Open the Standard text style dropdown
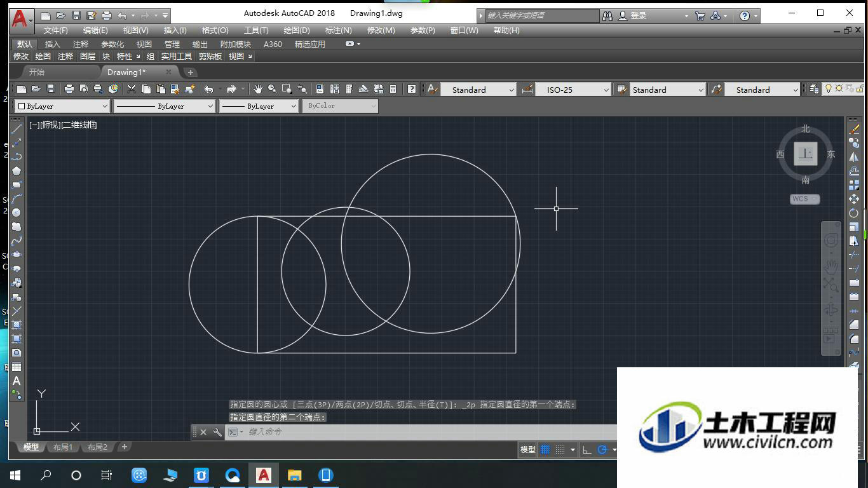This screenshot has width=868, height=488. [x=478, y=90]
